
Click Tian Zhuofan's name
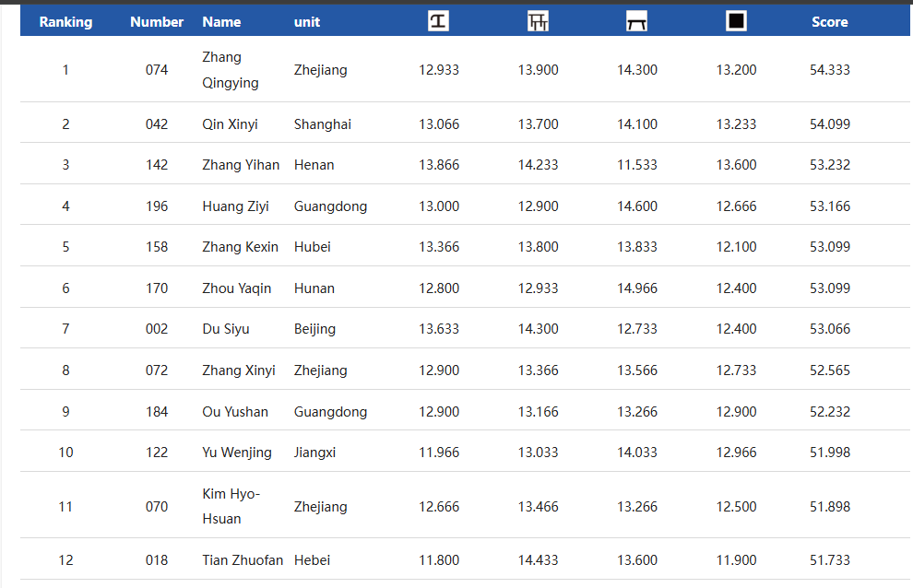coord(243,560)
